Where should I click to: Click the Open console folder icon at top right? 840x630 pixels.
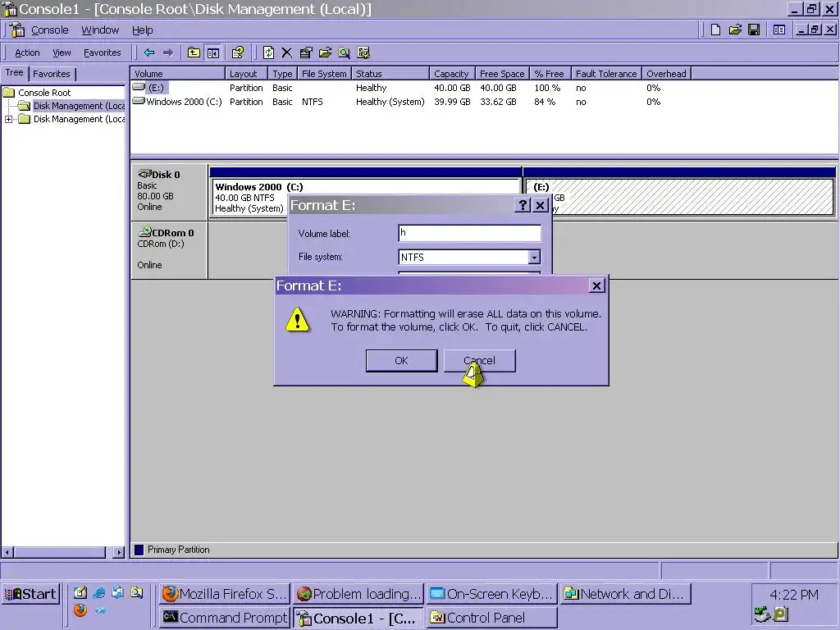(735, 30)
